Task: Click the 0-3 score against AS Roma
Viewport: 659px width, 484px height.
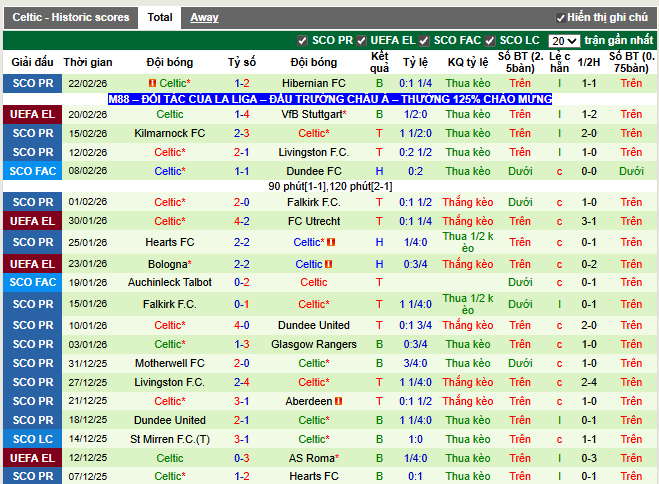Action: (242, 458)
